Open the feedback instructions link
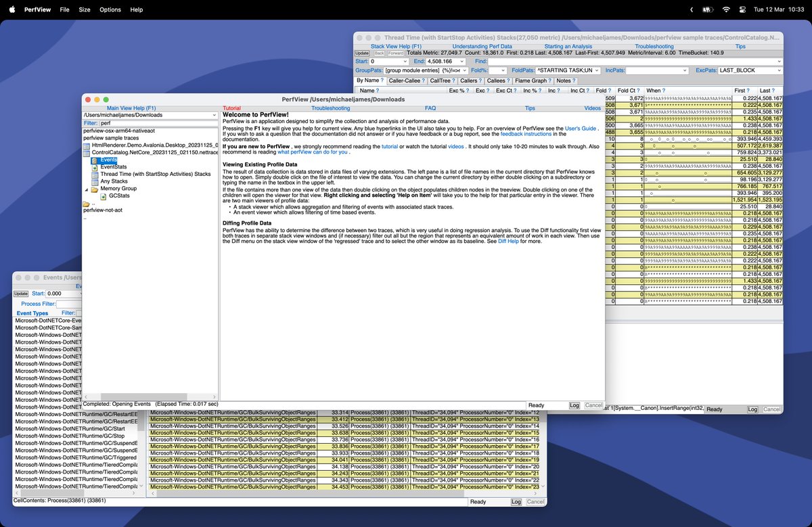The image size is (812, 527). click(x=526, y=134)
